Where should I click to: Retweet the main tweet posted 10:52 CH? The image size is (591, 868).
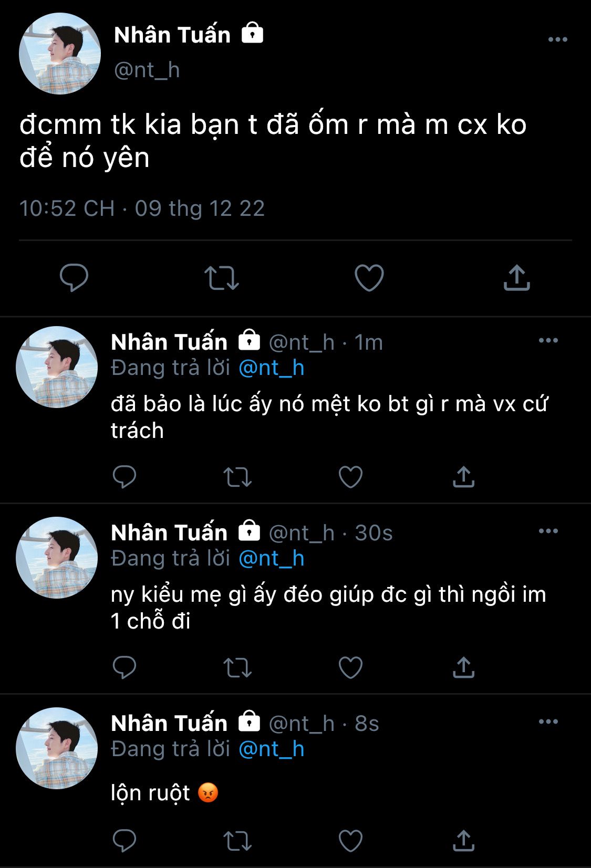click(221, 278)
